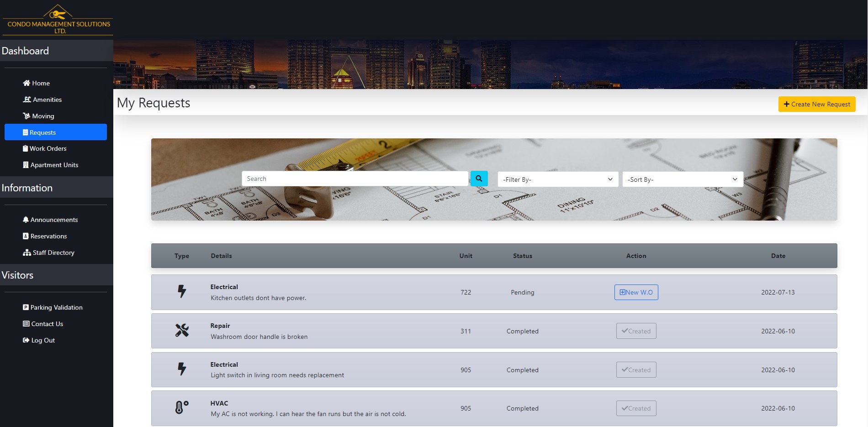The image size is (868, 427).
Task: Select the Amenities icon
Action: click(26, 99)
